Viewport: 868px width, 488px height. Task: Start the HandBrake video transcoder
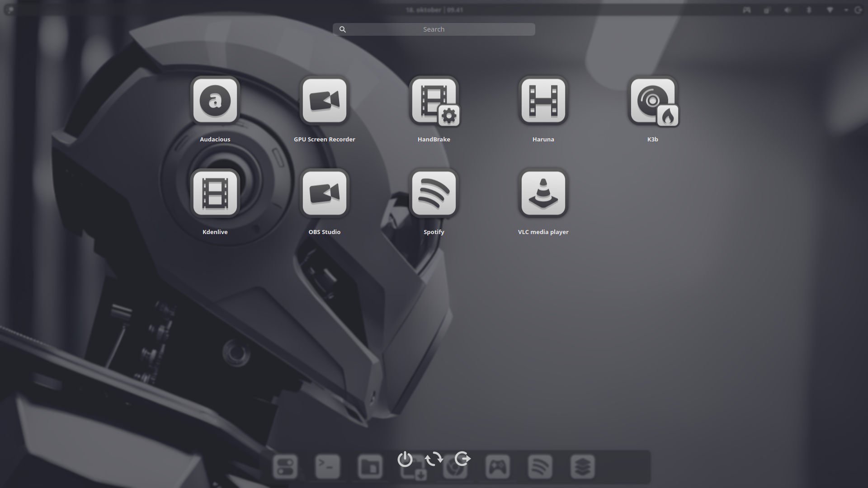pos(434,100)
